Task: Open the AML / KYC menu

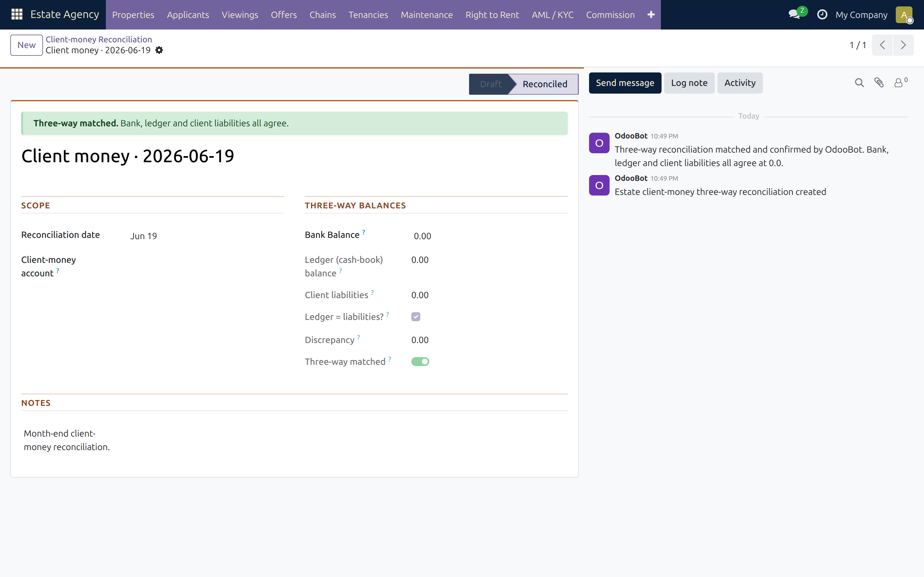Action: click(x=552, y=14)
